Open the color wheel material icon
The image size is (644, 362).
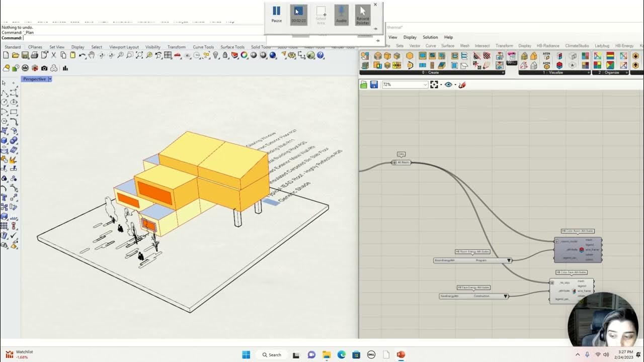[244, 55]
